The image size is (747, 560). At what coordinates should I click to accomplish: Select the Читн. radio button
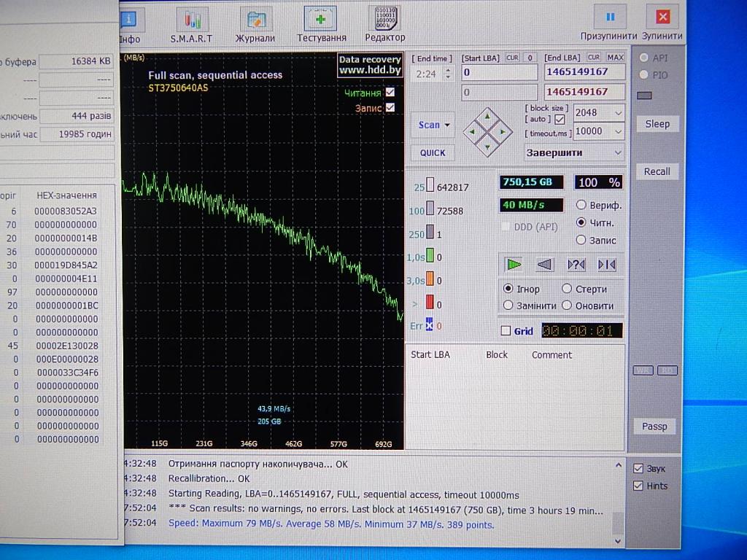pyautogui.click(x=581, y=222)
